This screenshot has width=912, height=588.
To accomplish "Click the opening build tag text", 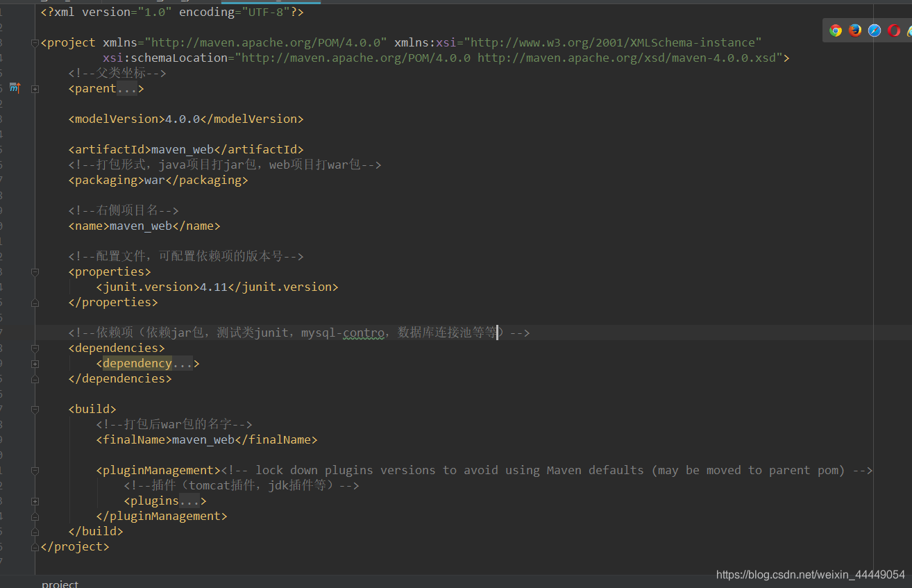I will pos(92,409).
